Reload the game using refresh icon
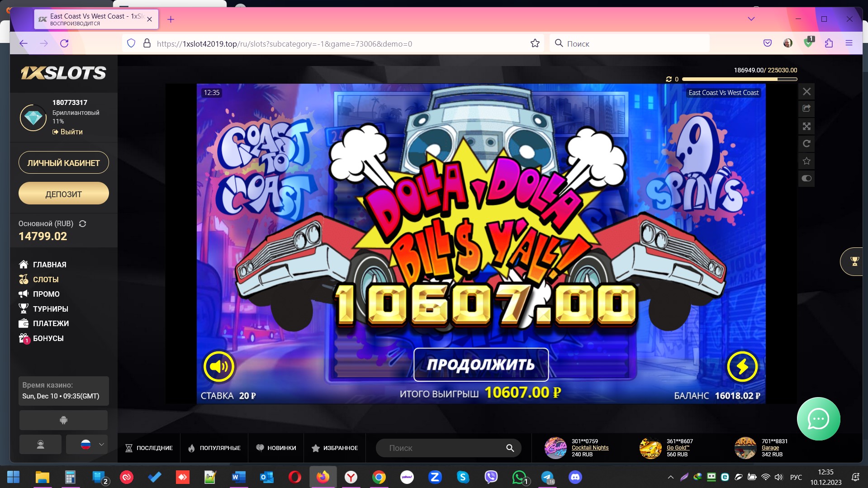Image resolution: width=868 pixels, height=488 pixels. click(x=806, y=144)
